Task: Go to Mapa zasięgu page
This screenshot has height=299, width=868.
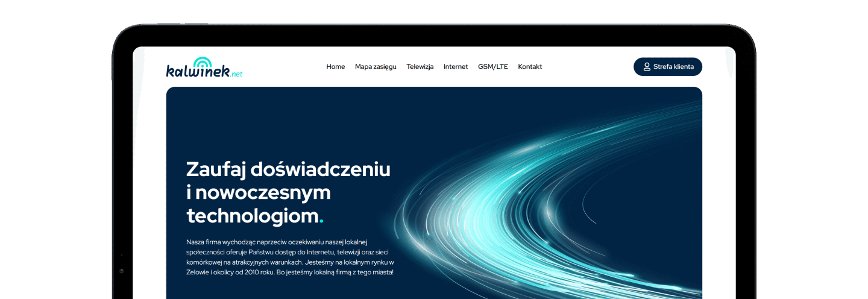Action: pyautogui.click(x=376, y=67)
